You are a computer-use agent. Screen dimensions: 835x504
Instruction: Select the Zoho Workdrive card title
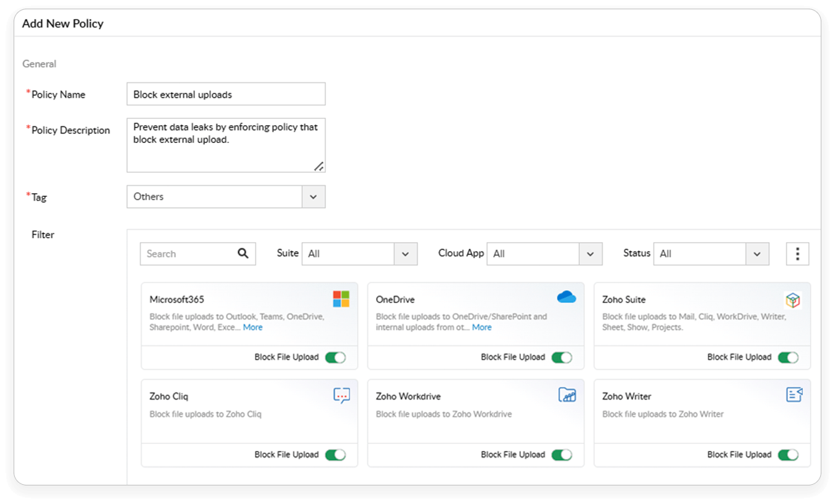[x=408, y=396]
